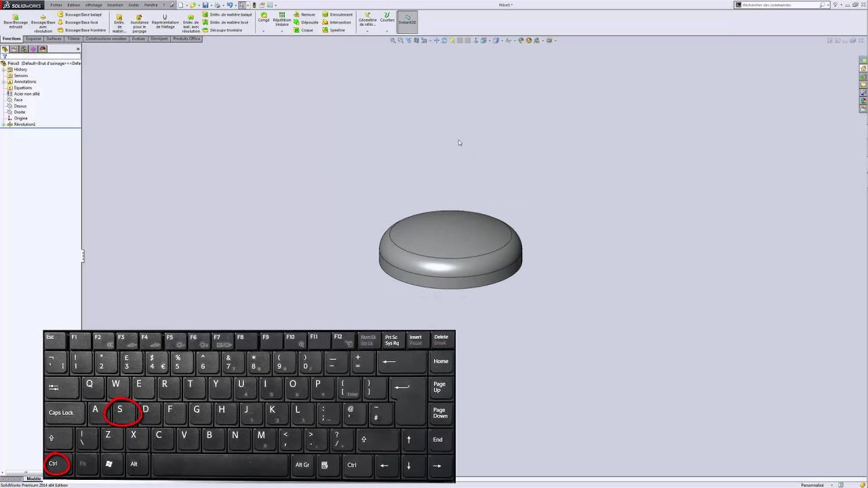Open the Affichage menu
The width and height of the screenshot is (868, 488).
[94, 5]
